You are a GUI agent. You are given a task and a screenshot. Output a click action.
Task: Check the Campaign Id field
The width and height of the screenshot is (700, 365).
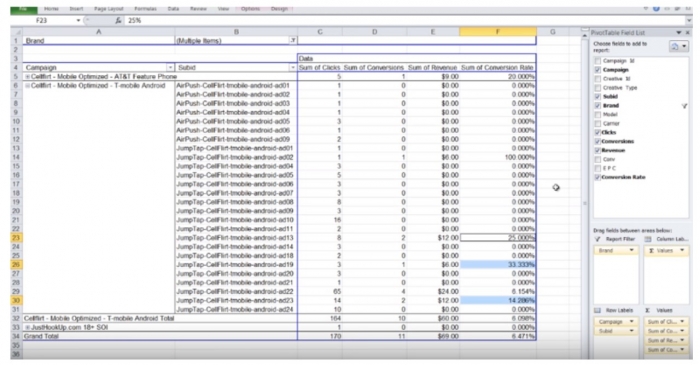pos(597,61)
